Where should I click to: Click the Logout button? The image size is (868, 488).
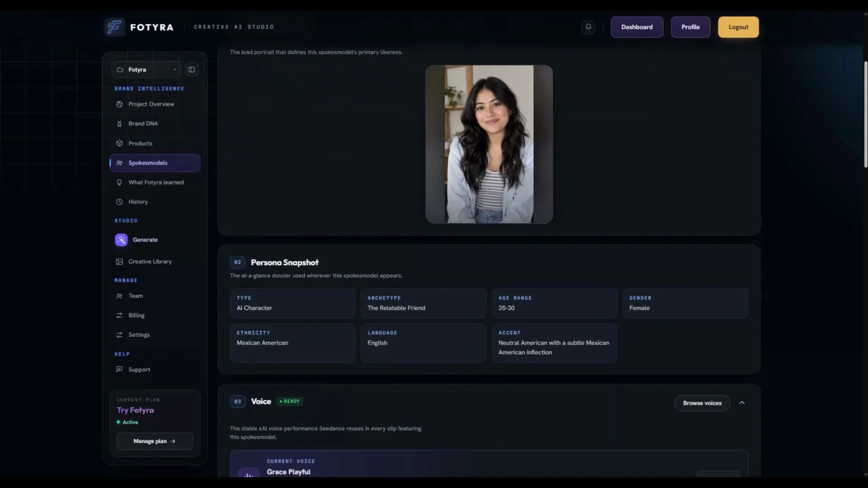tap(738, 27)
